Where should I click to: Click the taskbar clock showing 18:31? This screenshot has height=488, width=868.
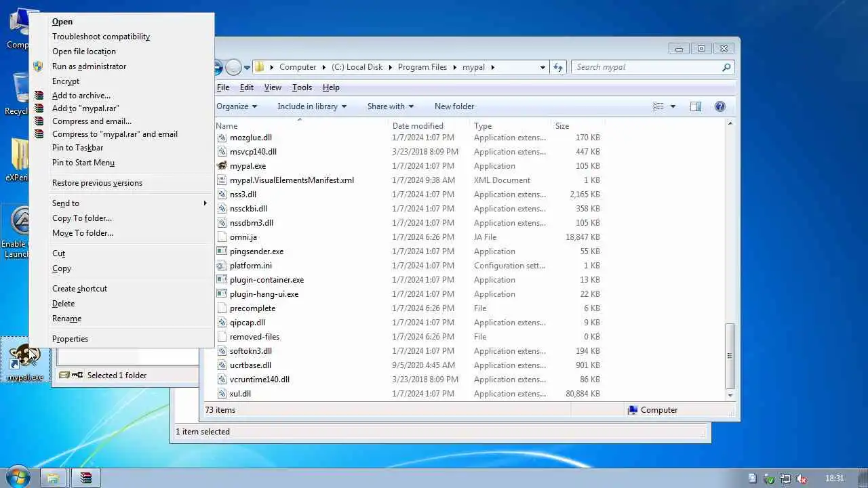pyautogui.click(x=835, y=479)
